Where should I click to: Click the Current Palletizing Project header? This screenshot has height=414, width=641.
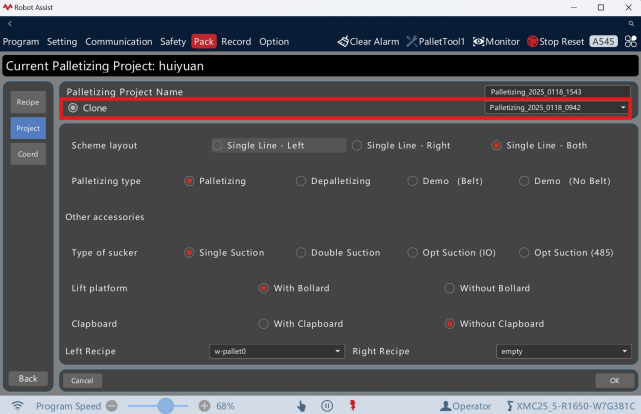[x=320, y=66]
